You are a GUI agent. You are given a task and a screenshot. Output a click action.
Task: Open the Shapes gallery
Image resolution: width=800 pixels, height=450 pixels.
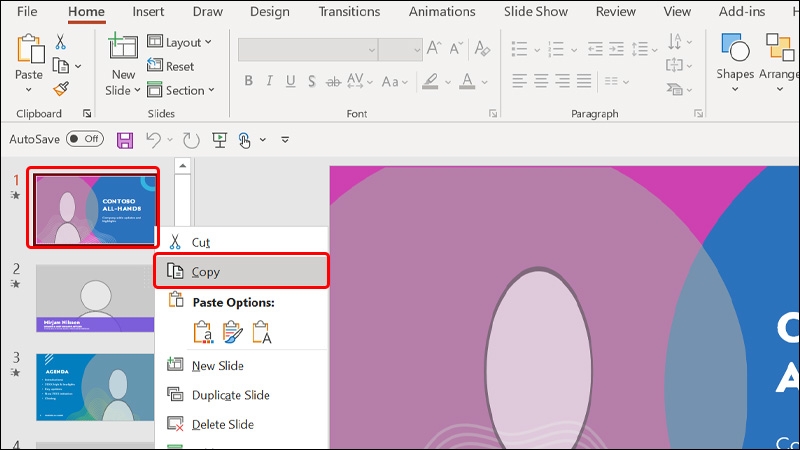click(x=735, y=62)
